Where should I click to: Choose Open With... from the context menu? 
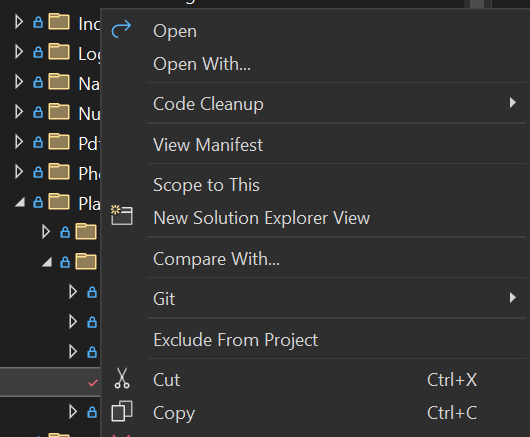(x=202, y=64)
